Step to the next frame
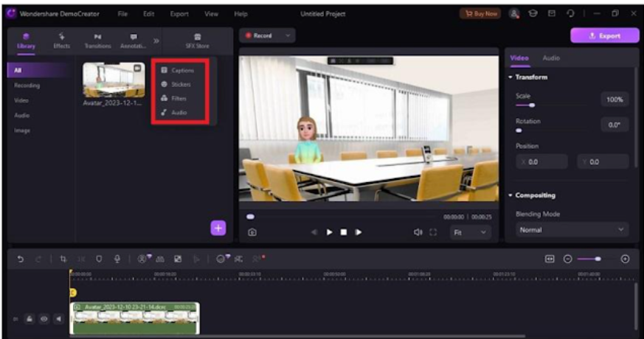Viewport: 644px width, 339px height. click(359, 232)
